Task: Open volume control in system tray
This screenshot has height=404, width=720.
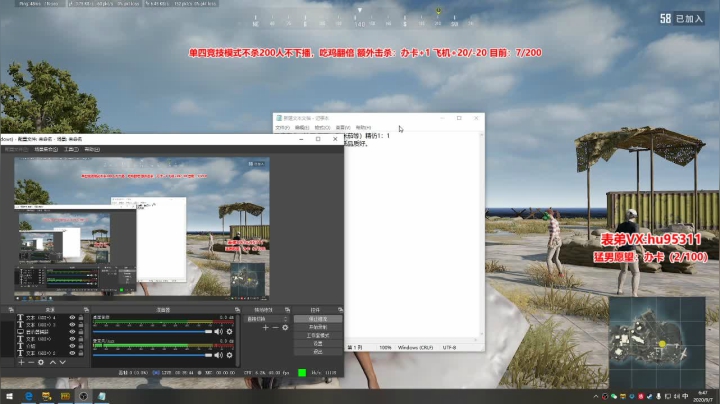Action: pyautogui.click(x=676, y=396)
